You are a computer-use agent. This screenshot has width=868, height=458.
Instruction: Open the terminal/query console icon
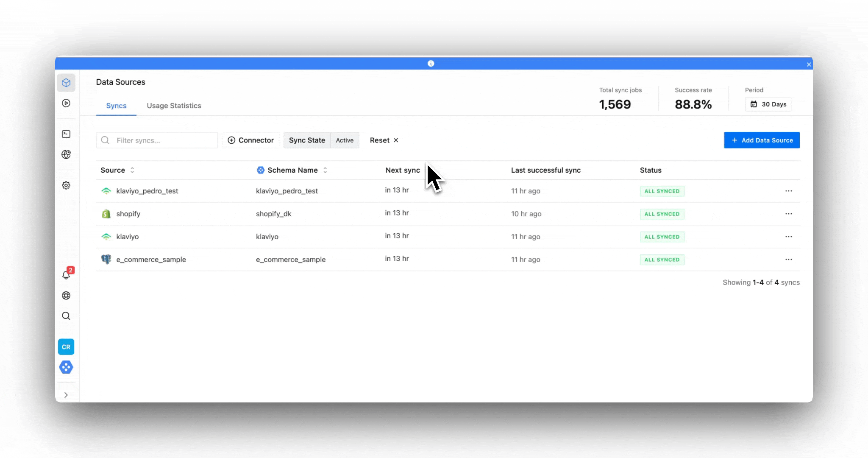[66, 134]
